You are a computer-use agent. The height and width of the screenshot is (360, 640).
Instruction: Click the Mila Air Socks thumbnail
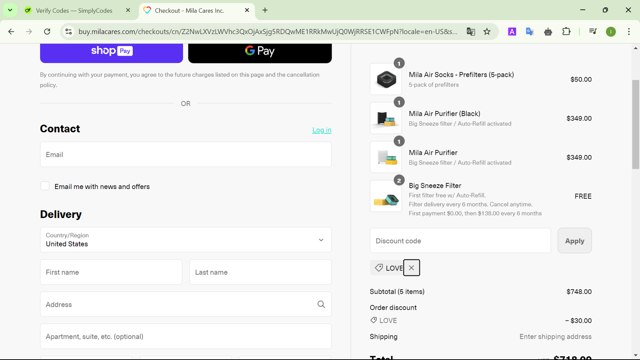coord(386,79)
